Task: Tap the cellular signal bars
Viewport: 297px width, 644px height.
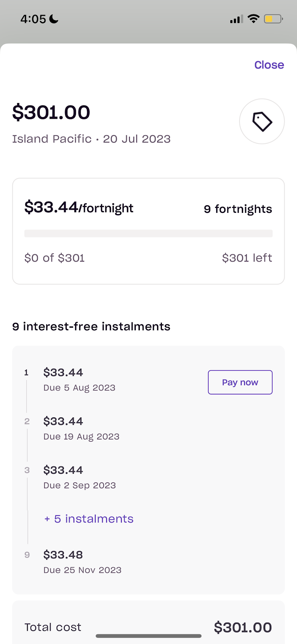Action: coord(236,19)
